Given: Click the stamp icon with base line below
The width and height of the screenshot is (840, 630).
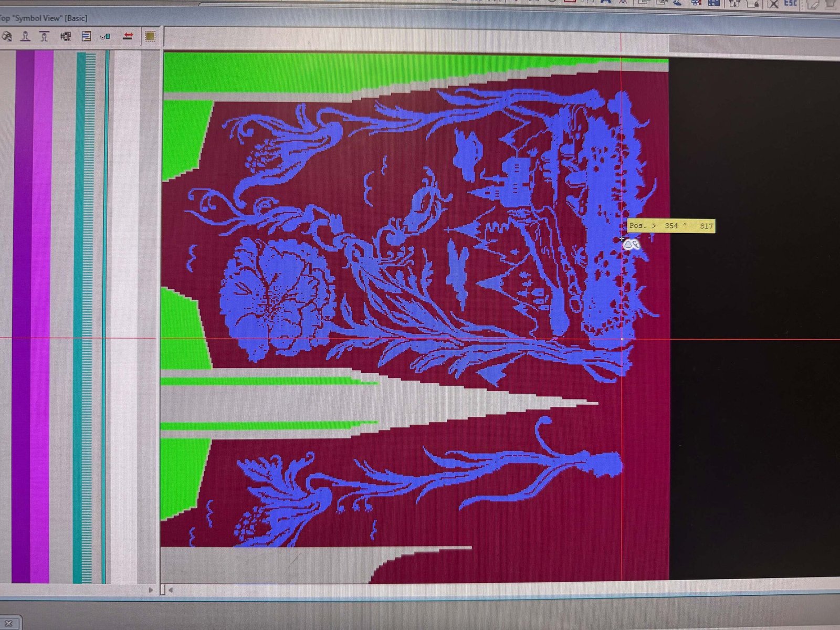Looking at the screenshot, I should (25, 36).
